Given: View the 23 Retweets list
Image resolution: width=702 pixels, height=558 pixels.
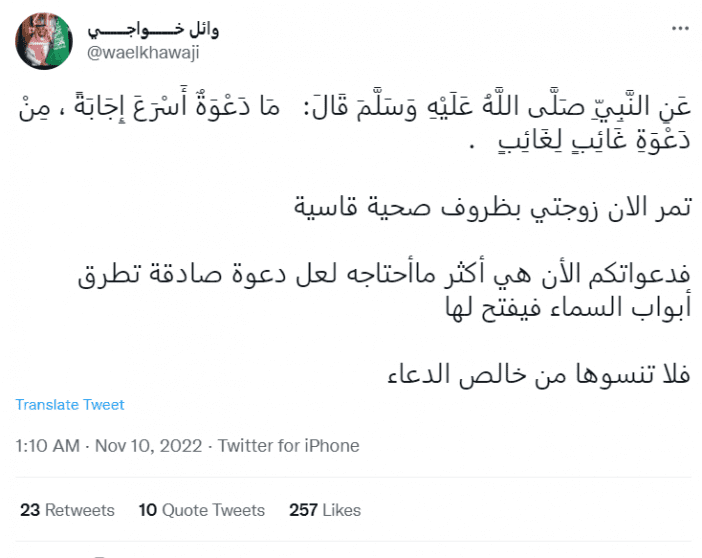Looking at the screenshot, I should pyautogui.click(x=67, y=510).
